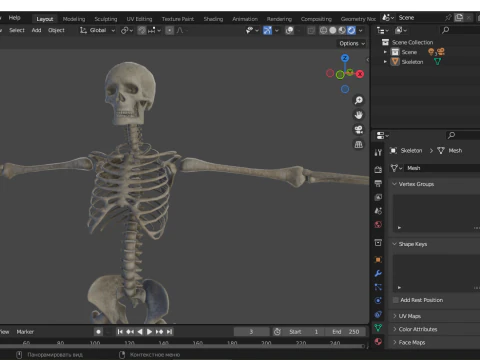Play the animation in reverse
The image size is (480, 360).
140,332
